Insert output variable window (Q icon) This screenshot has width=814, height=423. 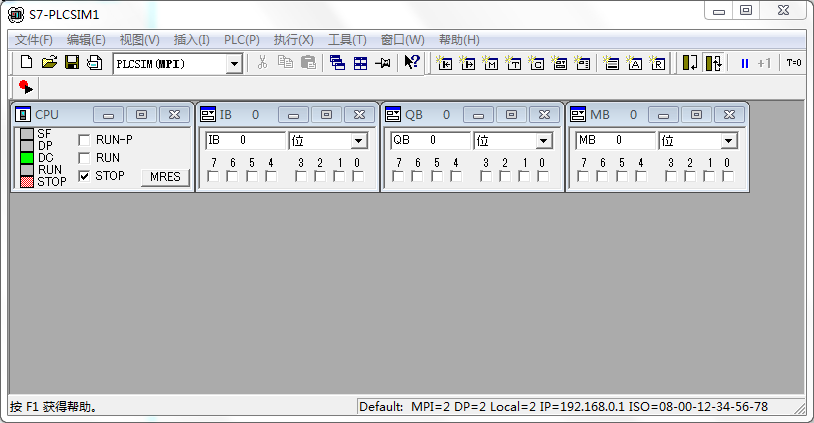(x=467, y=63)
